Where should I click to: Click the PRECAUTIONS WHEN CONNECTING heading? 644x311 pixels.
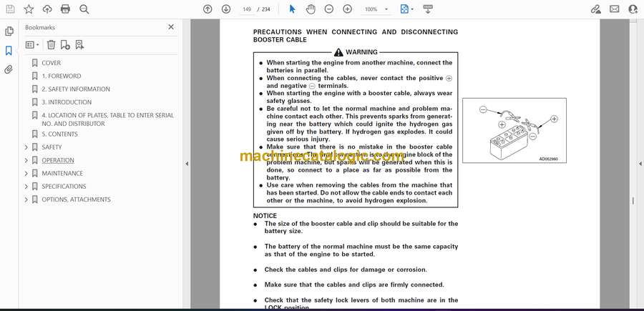coord(355,36)
